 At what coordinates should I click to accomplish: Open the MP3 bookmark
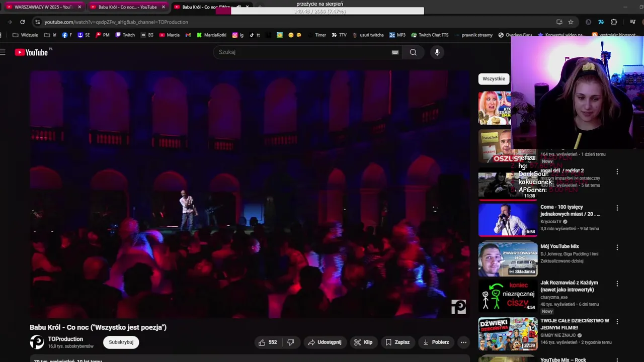point(397,35)
